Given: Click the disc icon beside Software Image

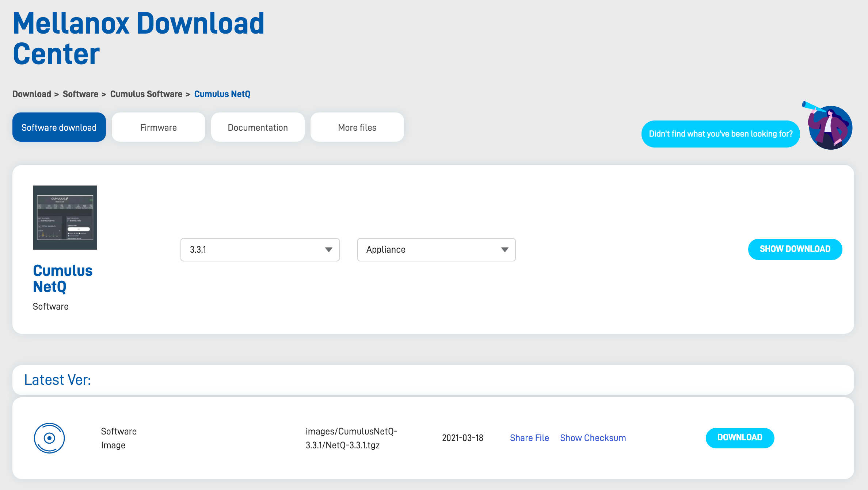Looking at the screenshot, I should (x=49, y=438).
